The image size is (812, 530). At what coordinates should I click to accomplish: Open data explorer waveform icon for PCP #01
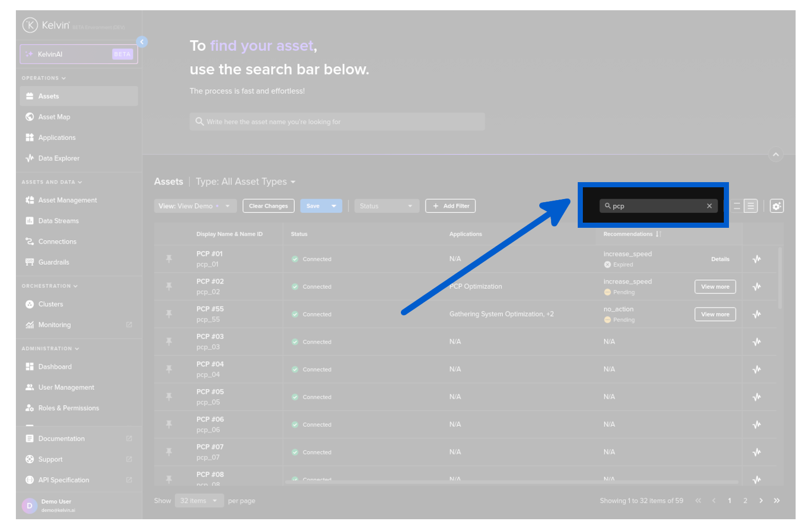point(757,259)
